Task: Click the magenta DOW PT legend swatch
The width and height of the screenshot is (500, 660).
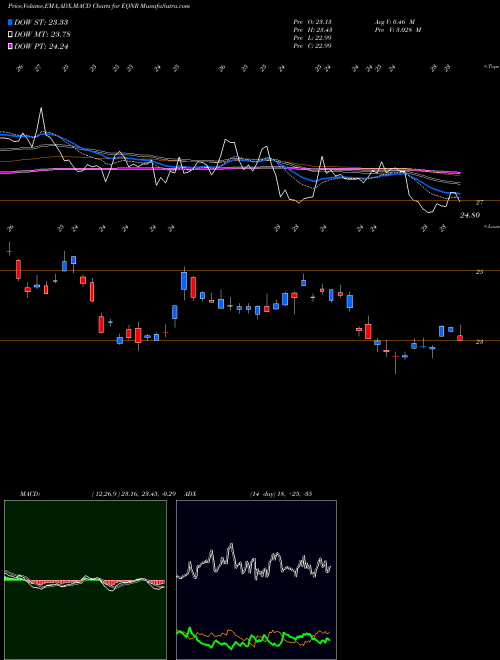Action: click(10, 47)
